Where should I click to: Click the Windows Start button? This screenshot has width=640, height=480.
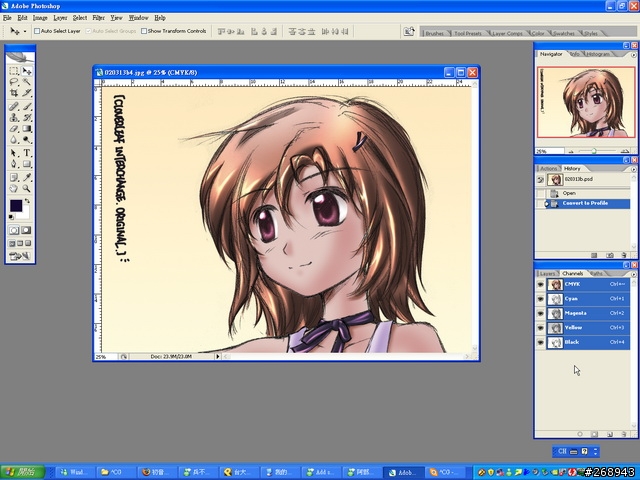[23, 472]
